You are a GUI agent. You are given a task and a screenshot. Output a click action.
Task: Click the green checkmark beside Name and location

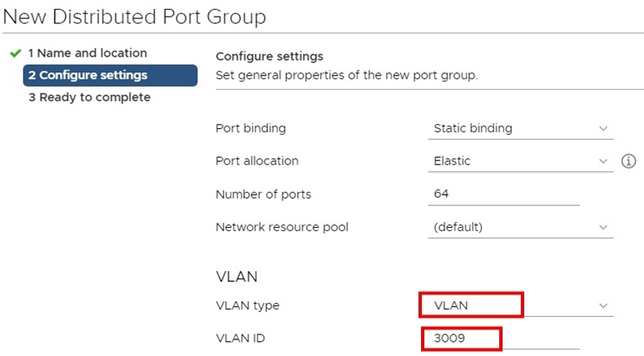click(x=16, y=53)
